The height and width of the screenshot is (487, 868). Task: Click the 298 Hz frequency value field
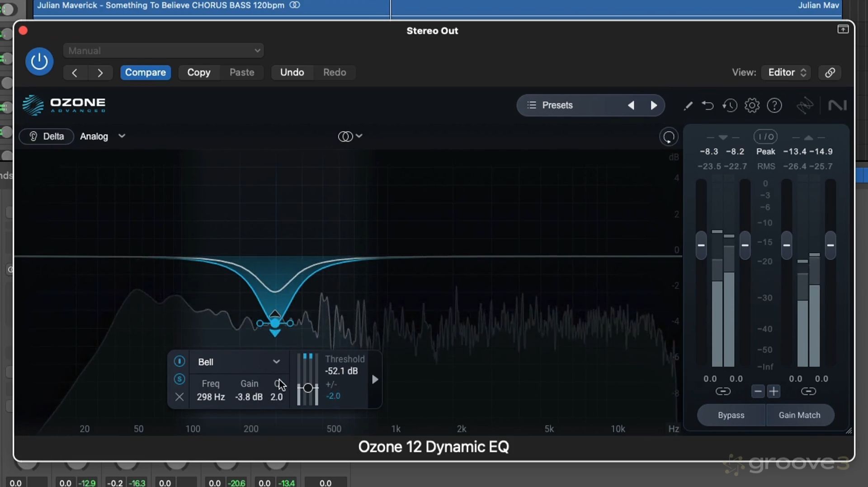pyautogui.click(x=211, y=397)
